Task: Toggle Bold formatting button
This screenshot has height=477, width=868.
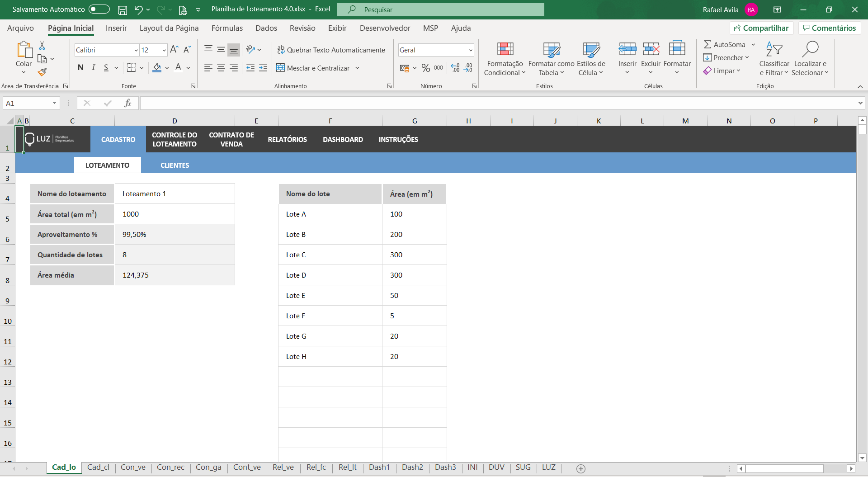Action: [80, 68]
